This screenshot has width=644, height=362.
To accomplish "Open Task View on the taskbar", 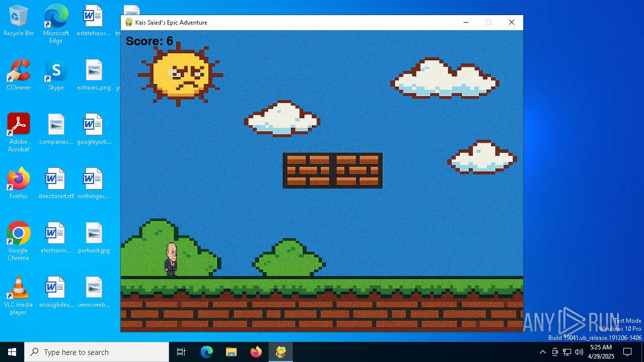I will [181, 352].
